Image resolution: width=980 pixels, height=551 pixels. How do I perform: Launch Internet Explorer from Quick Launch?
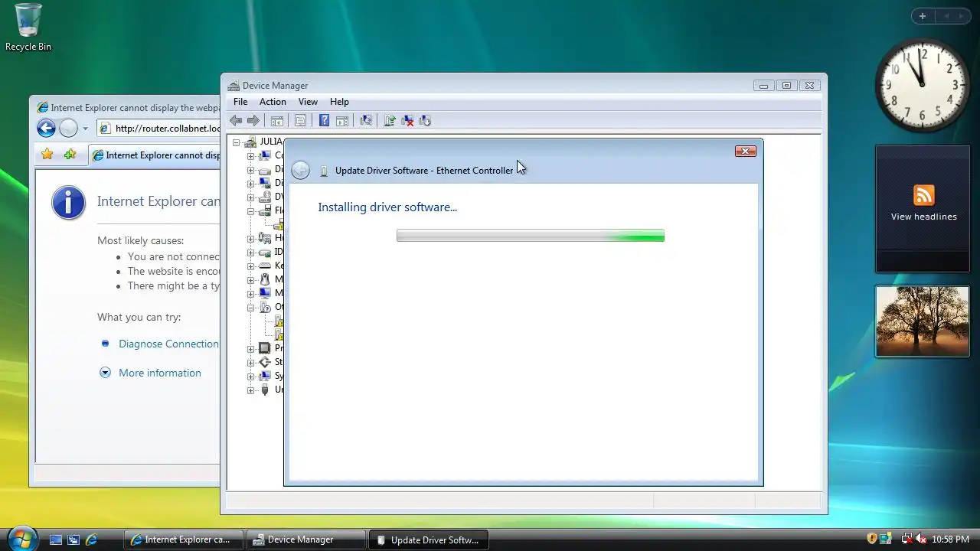point(91,540)
